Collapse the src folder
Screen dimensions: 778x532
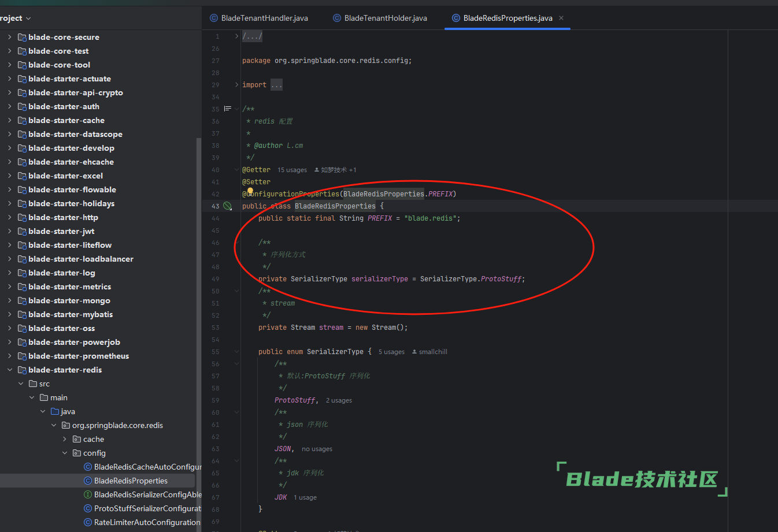[x=21, y=384]
